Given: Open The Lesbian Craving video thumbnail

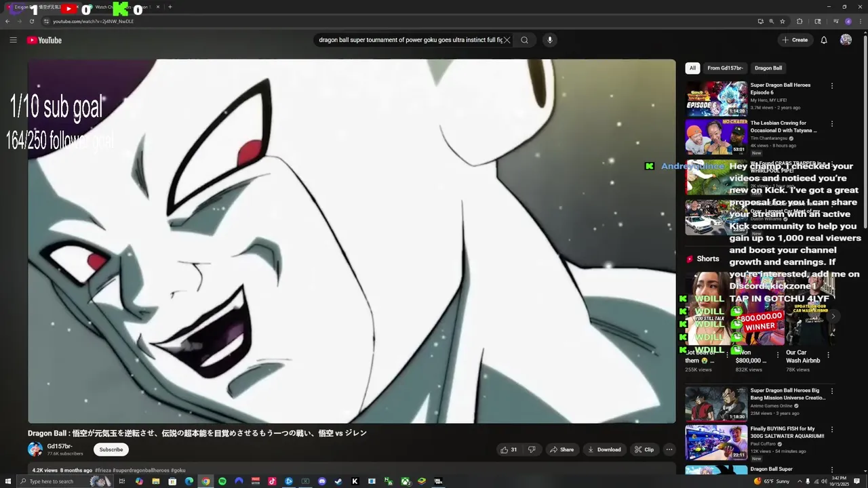Looking at the screenshot, I should click(x=716, y=137).
